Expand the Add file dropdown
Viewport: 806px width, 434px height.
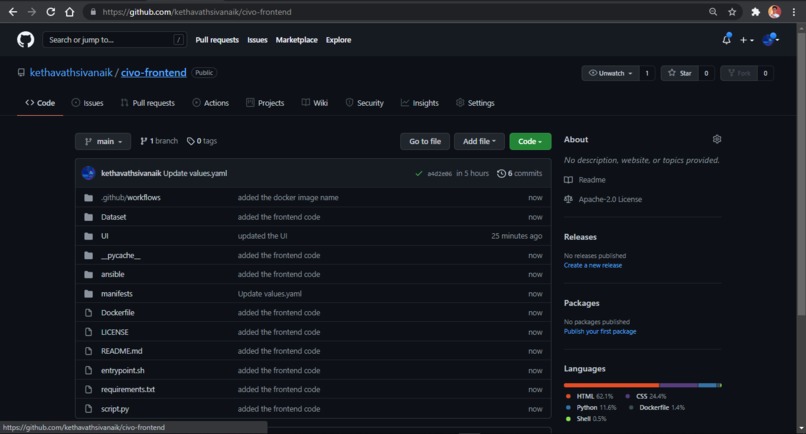(479, 141)
